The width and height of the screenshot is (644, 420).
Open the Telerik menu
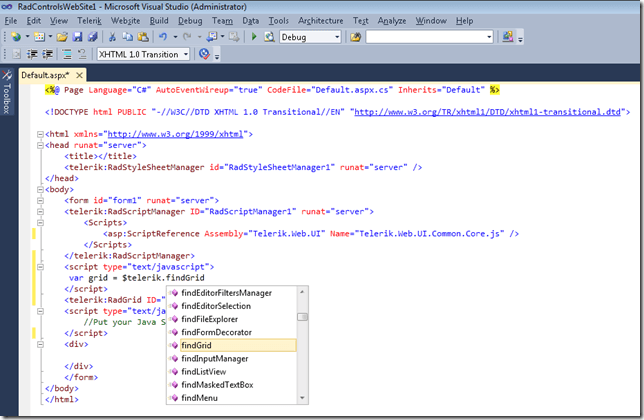[x=89, y=21]
